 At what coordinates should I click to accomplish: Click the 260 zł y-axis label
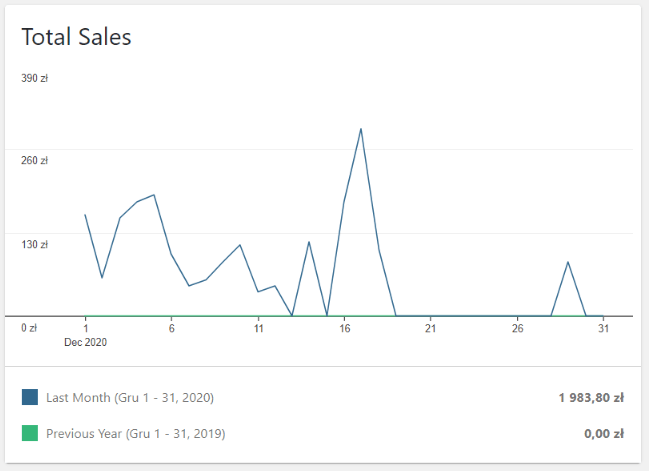tap(35, 160)
